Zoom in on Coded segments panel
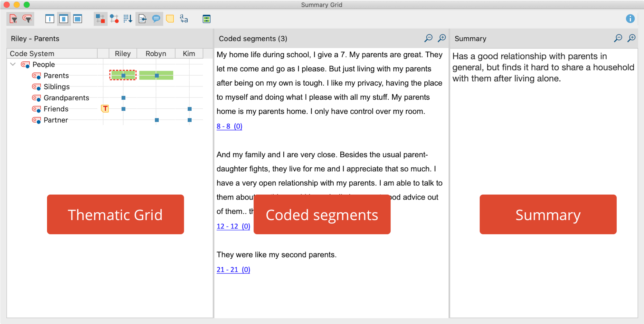The width and height of the screenshot is (644, 324). pos(442,38)
